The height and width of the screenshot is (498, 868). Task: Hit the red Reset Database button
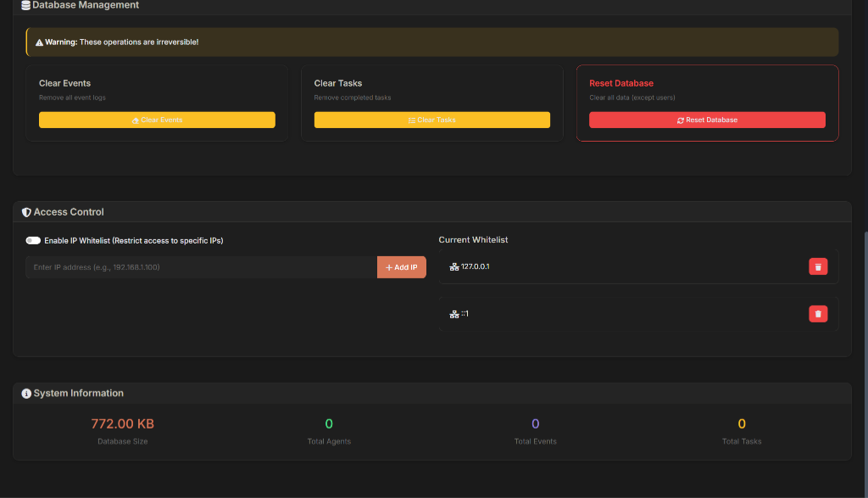[x=707, y=120]
